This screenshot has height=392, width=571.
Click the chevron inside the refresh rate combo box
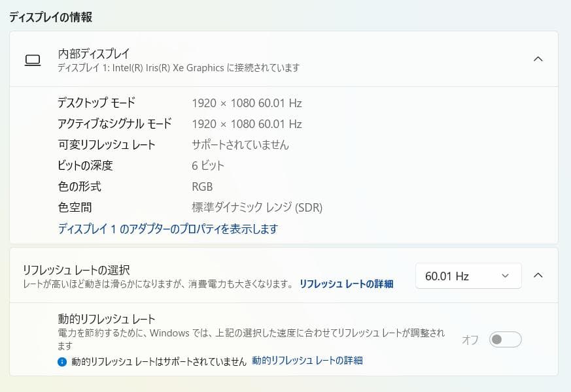[x=506, y=276]
